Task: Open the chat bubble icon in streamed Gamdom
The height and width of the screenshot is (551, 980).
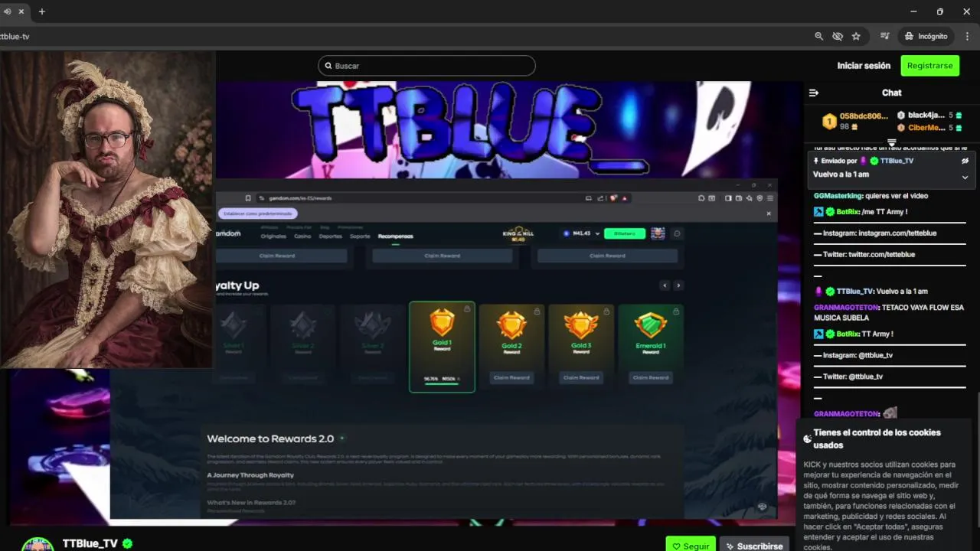Action: [677, 233]
